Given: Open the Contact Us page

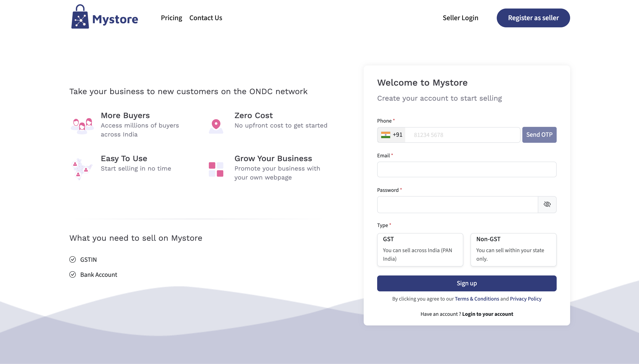Looking at the screenshot, I should 206,18.
